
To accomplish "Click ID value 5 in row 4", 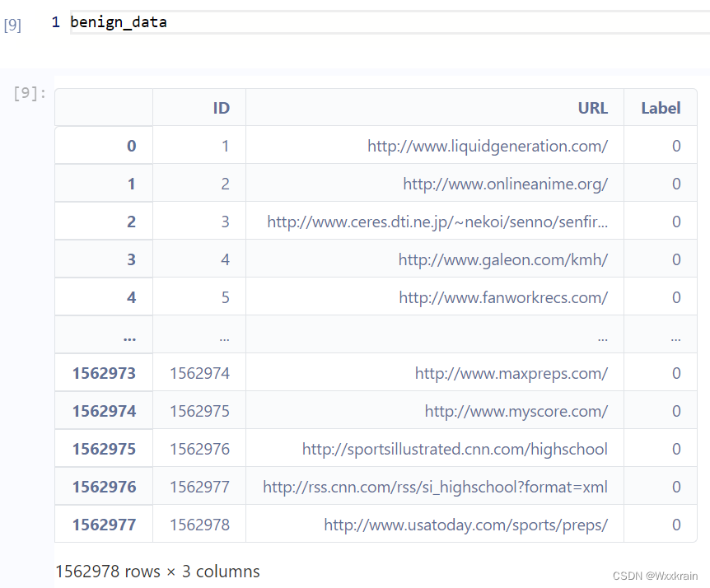I will [199, 297].
